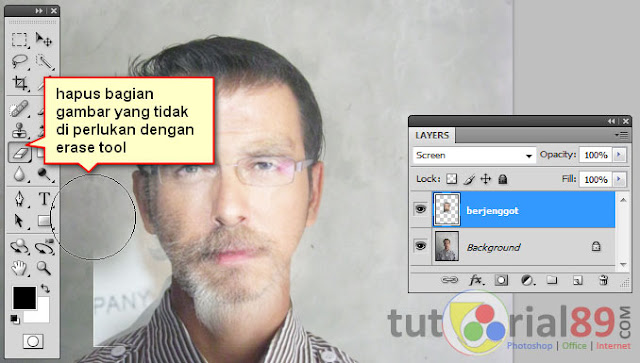Select the Background layer name
Image resolution: width=640 pixels, height=363 pixels.
(493, 247)
